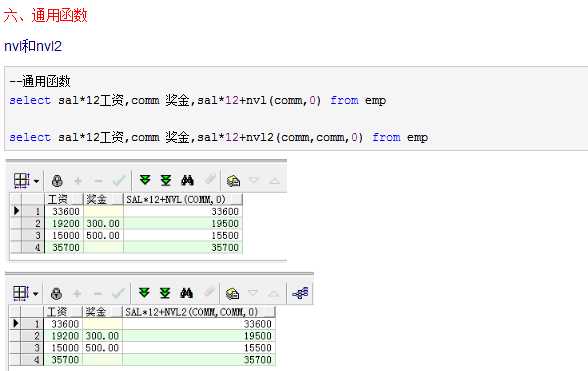Viewport: 588px width, 371px height.
Task: Click the grid select icon in the NVL result toolbar
Action: tap(21, 181)
